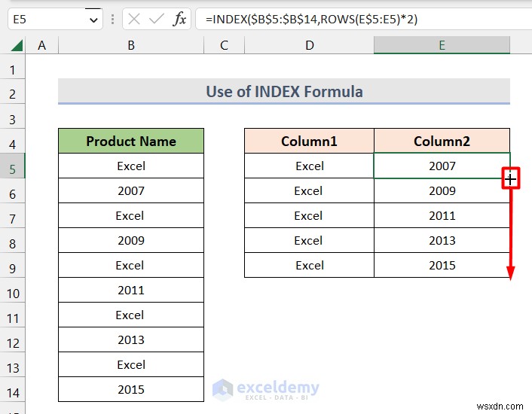
Task: Open the Insert Function fx icon
Action: (179, 19)
